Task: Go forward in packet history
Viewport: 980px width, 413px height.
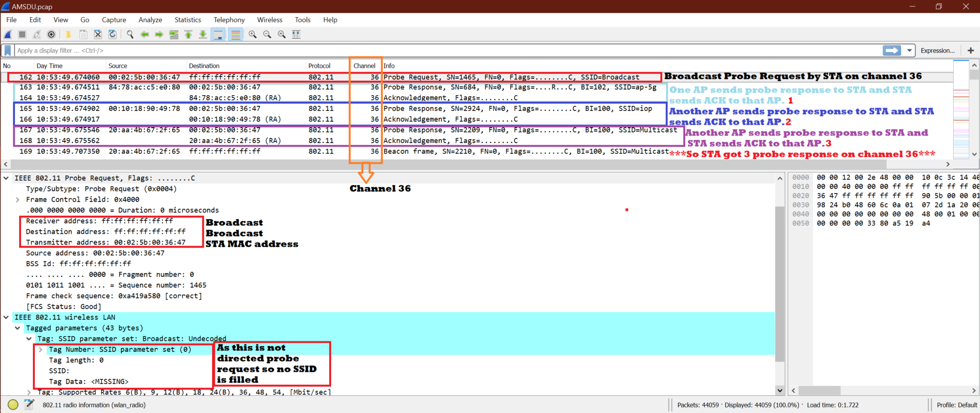Action: [x=159, y=34]
